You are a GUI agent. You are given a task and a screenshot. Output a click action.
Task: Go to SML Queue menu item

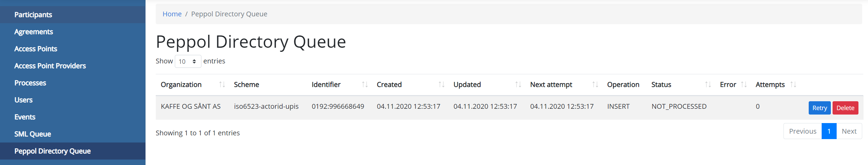(33, 134)
